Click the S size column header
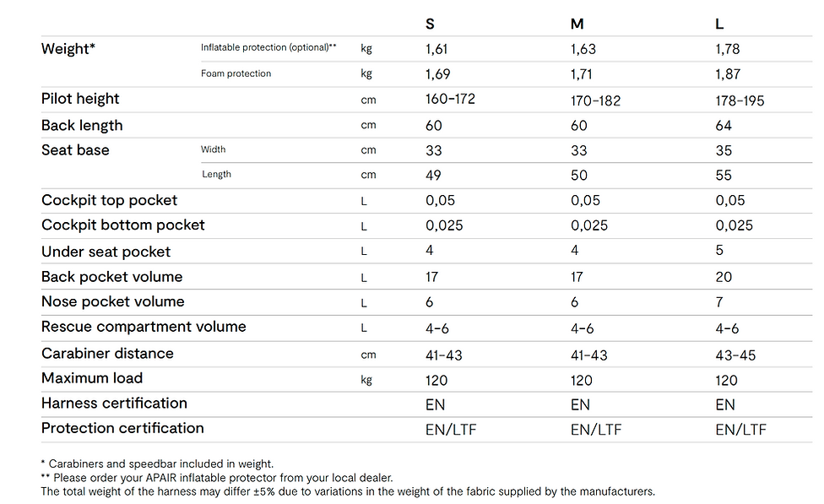This screenshot has height=504, width=824. (x=431, y=24)
